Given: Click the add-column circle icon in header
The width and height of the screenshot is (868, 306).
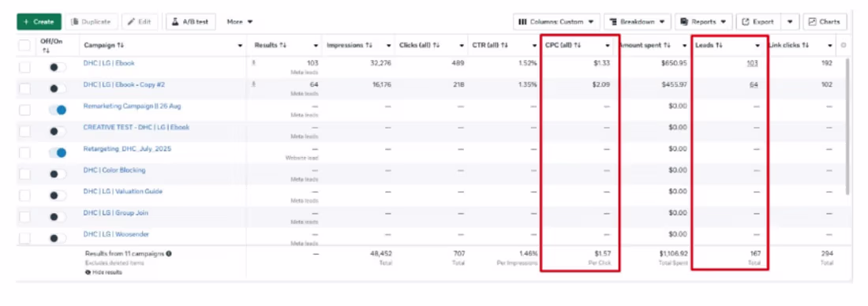Looking at the screenshot, I should point(843,46).
